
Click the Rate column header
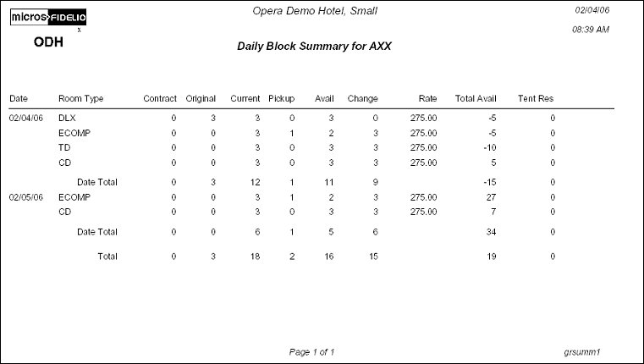pos(427,99)
